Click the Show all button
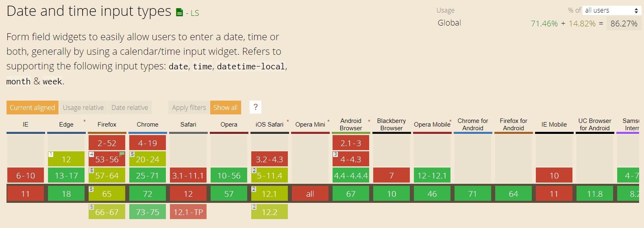Image resolution: width=644 pixels, height=228 pixels. coord(225,108)
